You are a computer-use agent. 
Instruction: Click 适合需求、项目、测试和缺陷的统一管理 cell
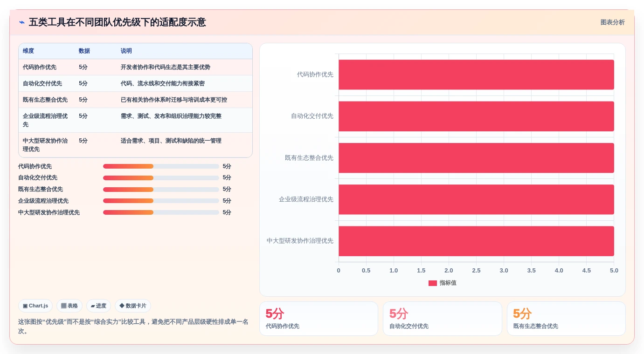point(171,141)
